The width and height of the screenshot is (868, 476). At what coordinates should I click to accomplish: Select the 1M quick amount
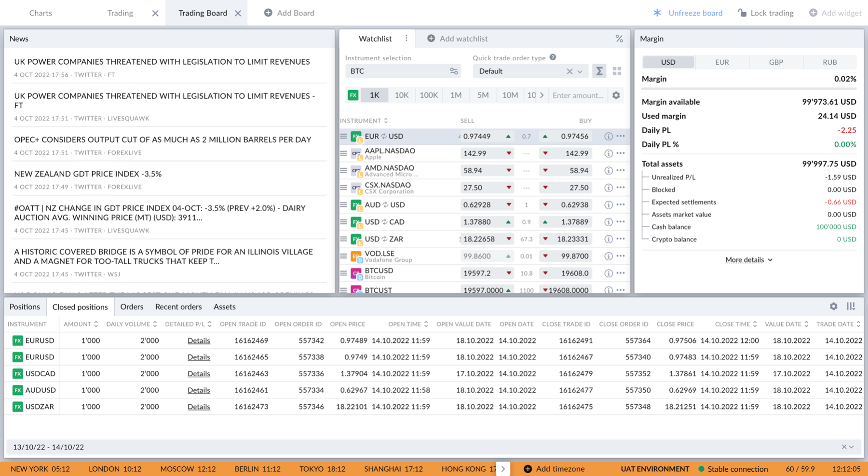tap(456, 95)
